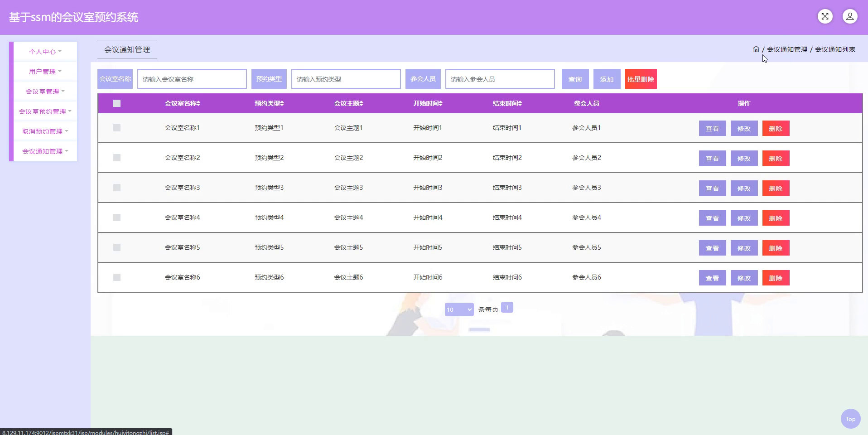Click the 结束时间6 table cell

(507, 277)
